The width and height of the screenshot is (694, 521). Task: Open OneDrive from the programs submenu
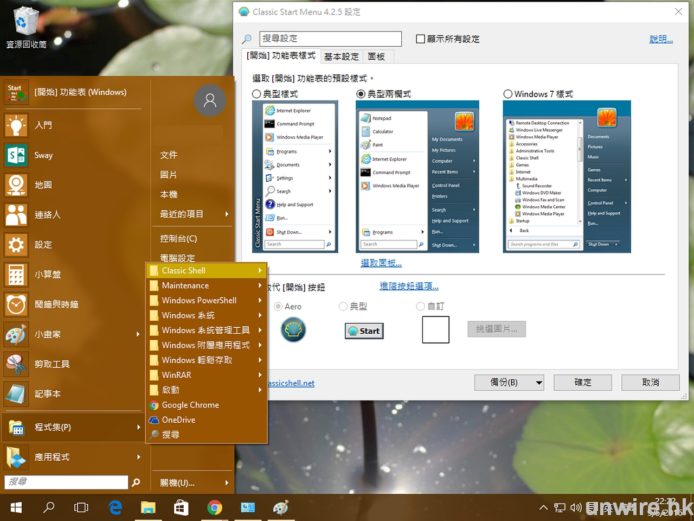tap(178, 420)
